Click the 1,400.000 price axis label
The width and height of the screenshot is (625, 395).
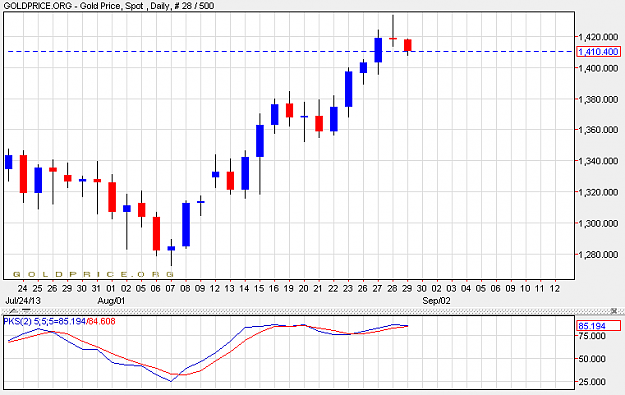[598, 68]
